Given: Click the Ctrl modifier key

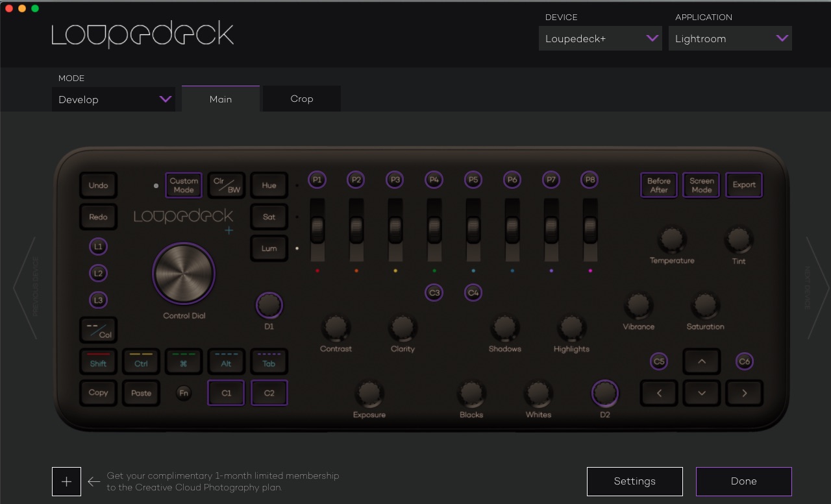Looking at the screenshot, I should click(x=141, y=362).
